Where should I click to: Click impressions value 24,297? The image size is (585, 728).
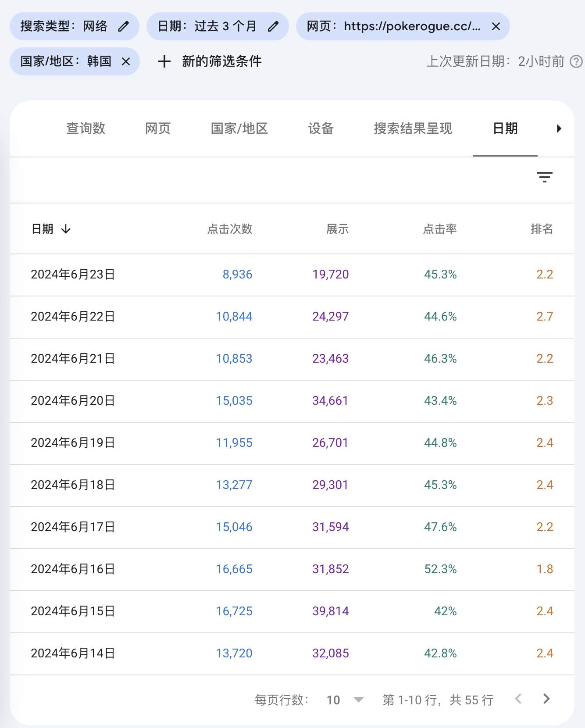[x=331, y=317]
